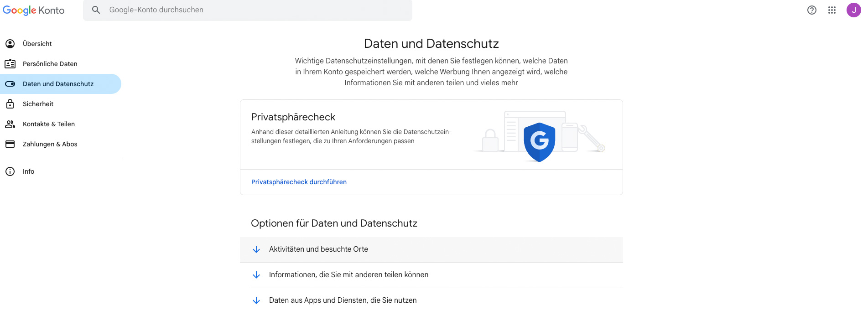Click the Daten und Datenschutz page title
Image resolution: width=868 pixels, height=326 pixels.
pyautogui.click(x=431, y=44)
